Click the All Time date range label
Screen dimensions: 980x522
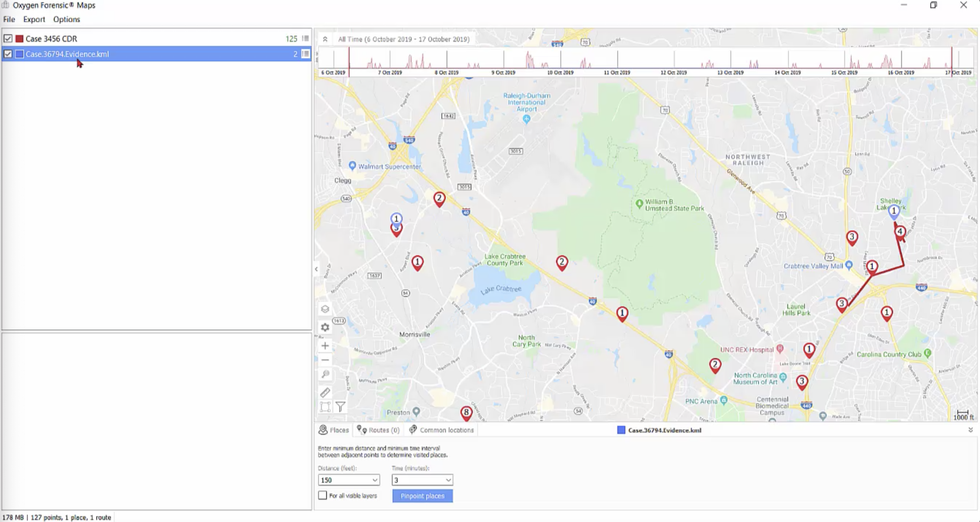[404, 39]
